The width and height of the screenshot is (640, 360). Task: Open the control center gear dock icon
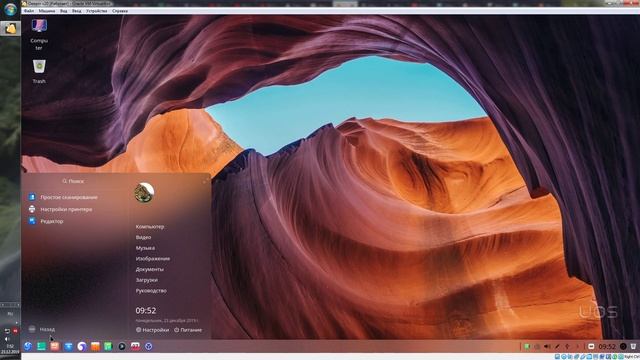coord(149,347)
